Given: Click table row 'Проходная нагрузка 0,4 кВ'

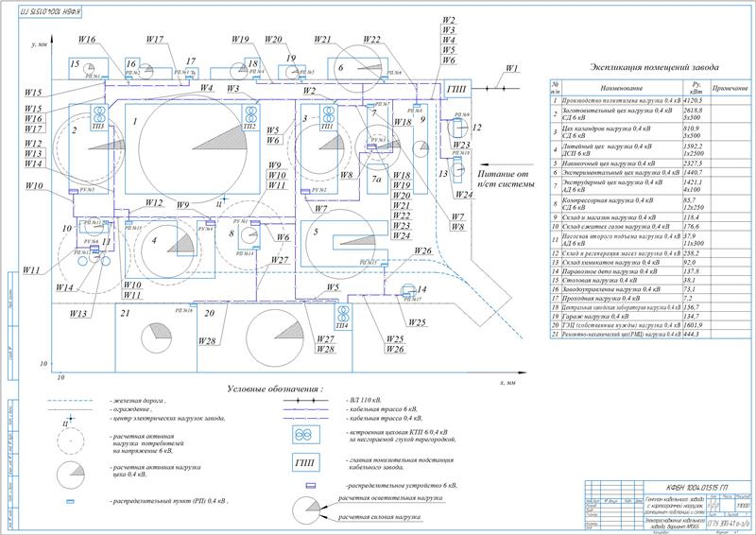Looking at the screenshot, I should tap(650, 298).
